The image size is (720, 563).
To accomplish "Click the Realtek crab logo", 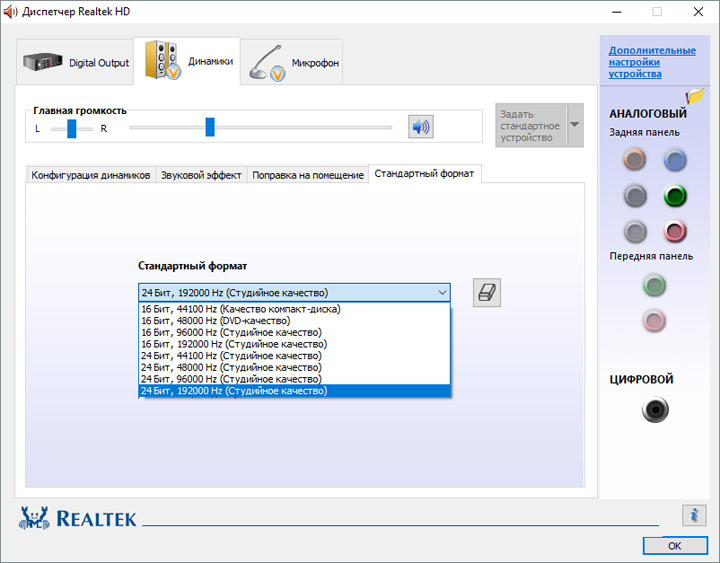I will [x=34, y=518].
